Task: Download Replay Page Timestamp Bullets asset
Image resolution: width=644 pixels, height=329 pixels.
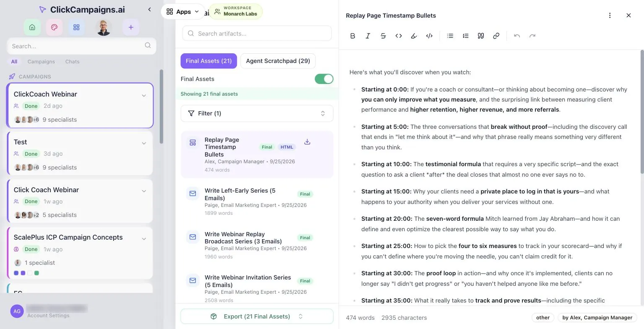Action: (x=307, y=142)
